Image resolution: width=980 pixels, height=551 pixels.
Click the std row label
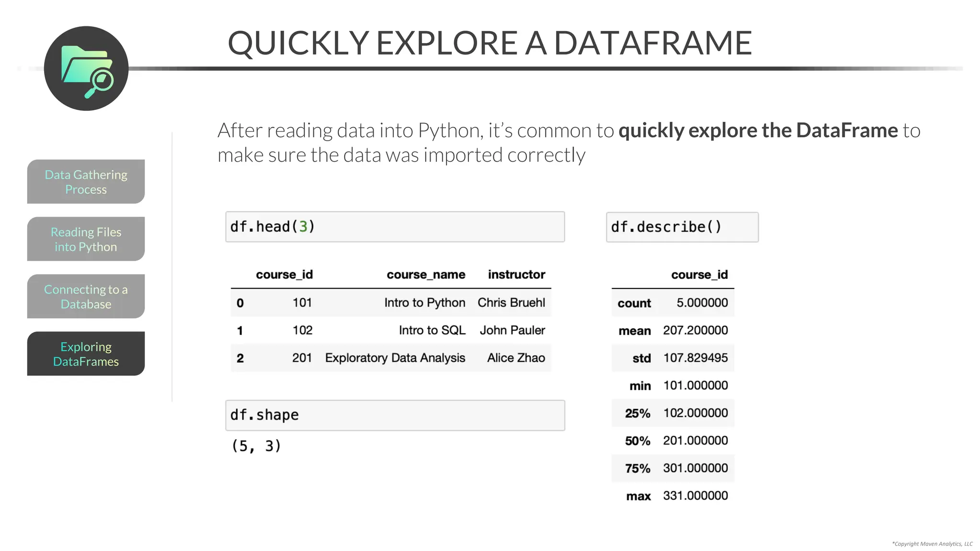tap(642, 359)
